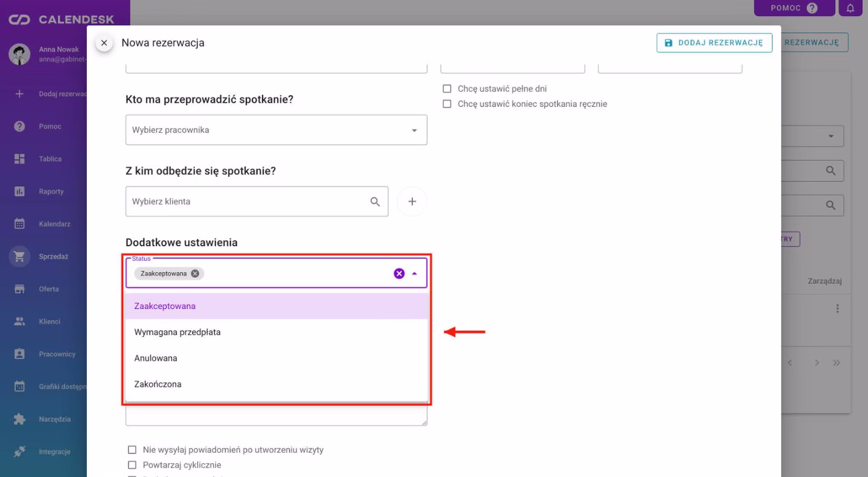868x477 pixels.
Task: Click the Wybierz klienta search field
Action: point(257,201)
